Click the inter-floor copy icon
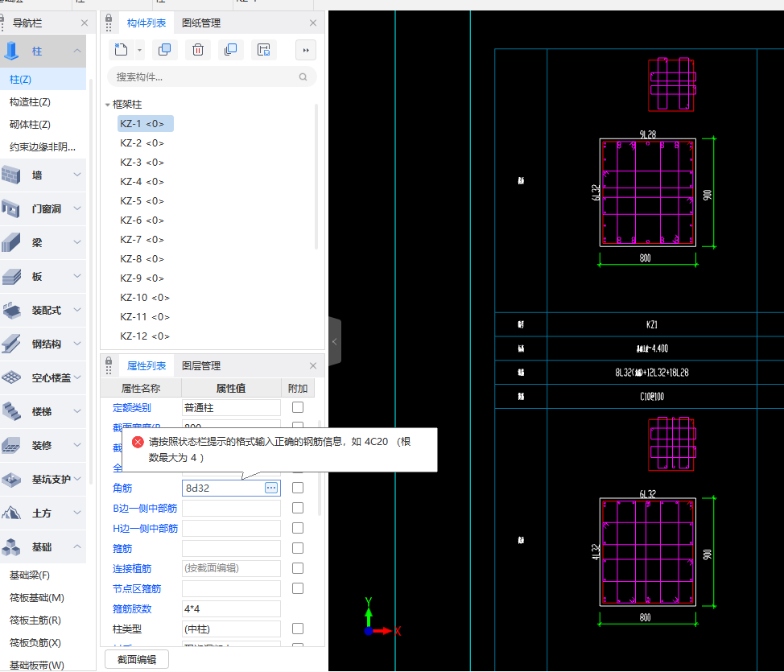 230,50
